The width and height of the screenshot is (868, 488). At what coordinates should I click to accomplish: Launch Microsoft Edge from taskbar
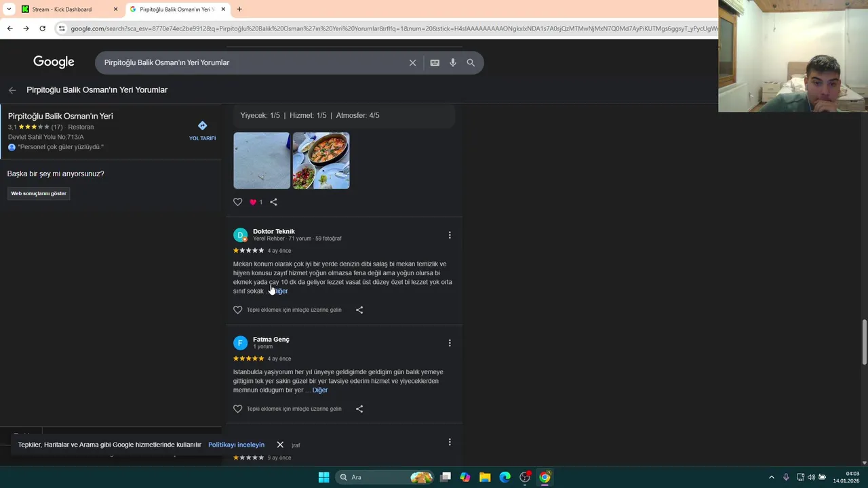505,477
